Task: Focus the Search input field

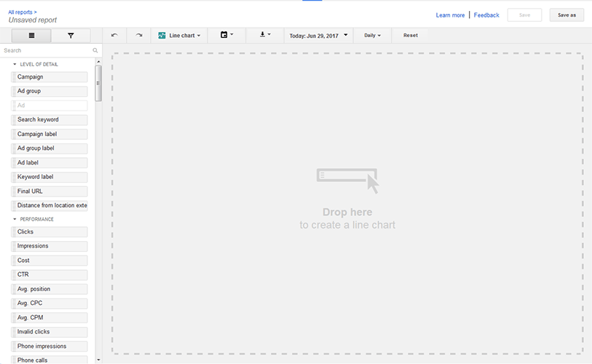Action: [x=47, y=51]
